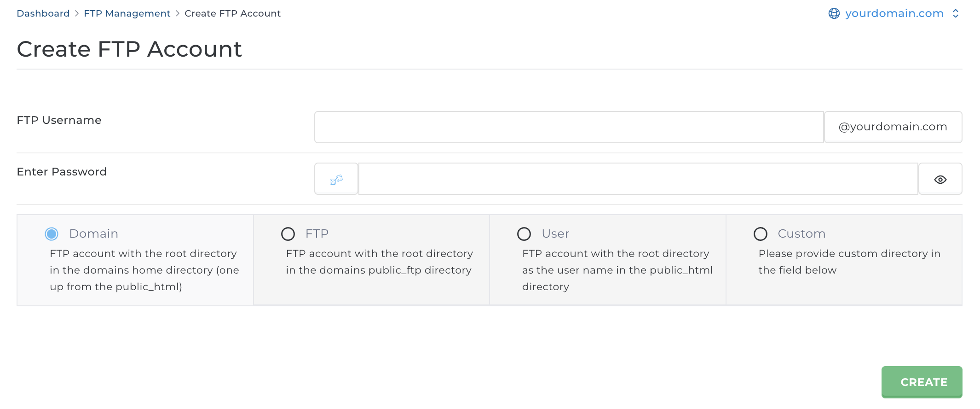Click the globe icon beside yourdomain.com
Screen dimensions: 980x409
tap(834, 13)
